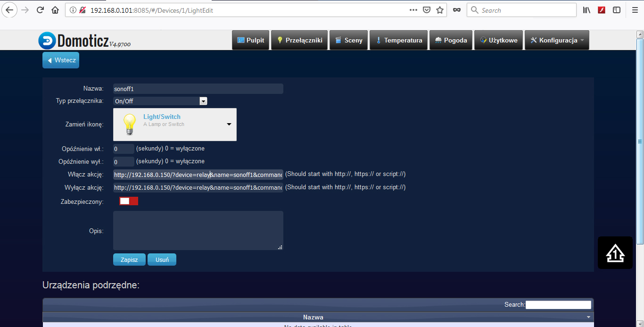This screenshot has height=327, width=644.
Task: Click the Domoticz logo icon
Action: pyautogui.click(x=47, y=41)
